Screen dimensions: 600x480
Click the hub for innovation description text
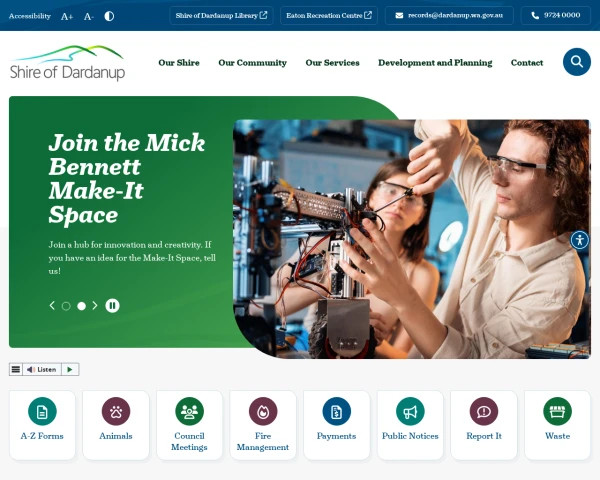tap(132, 258)
